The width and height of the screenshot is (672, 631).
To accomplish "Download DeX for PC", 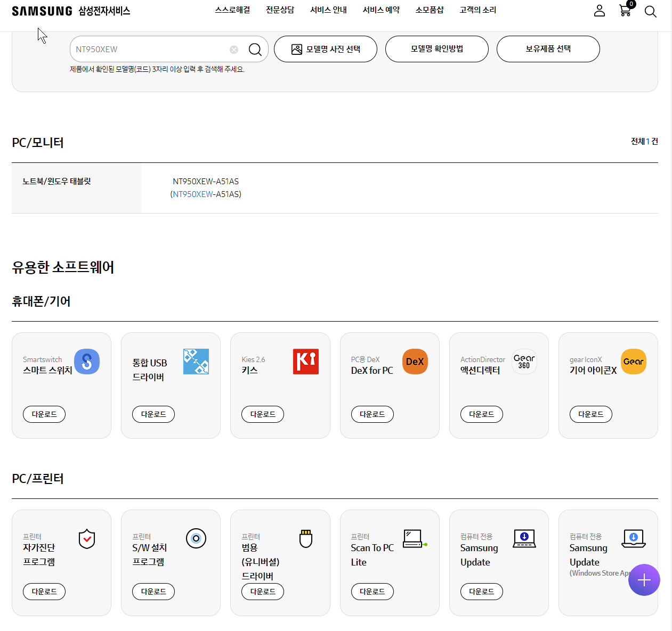I will click(373, 414).
